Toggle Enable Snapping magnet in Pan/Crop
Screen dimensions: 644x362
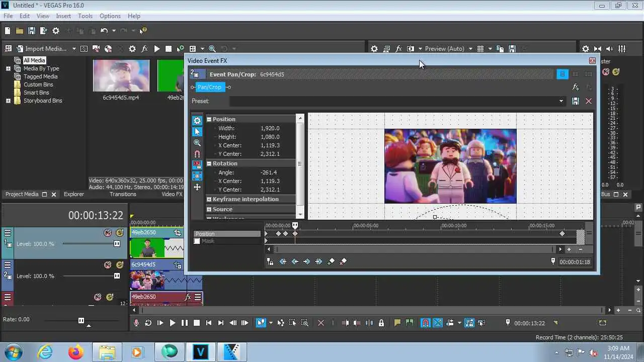(197, 154)
